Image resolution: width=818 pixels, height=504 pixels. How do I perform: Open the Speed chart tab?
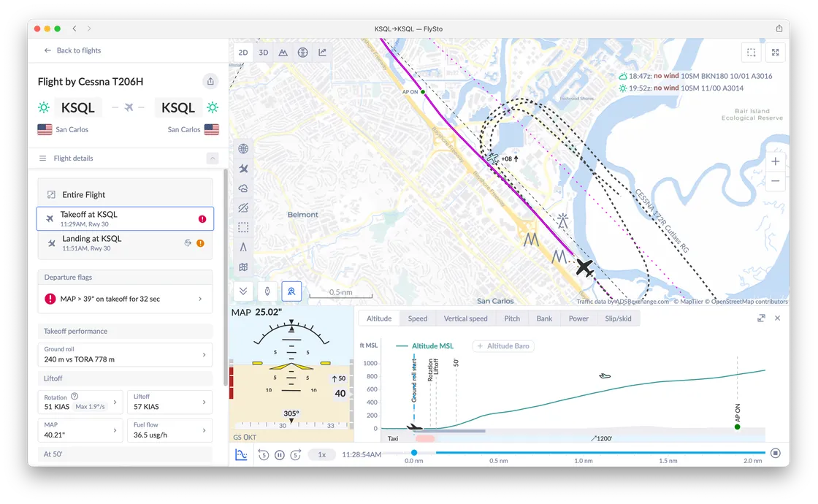[x=417, y=318]
